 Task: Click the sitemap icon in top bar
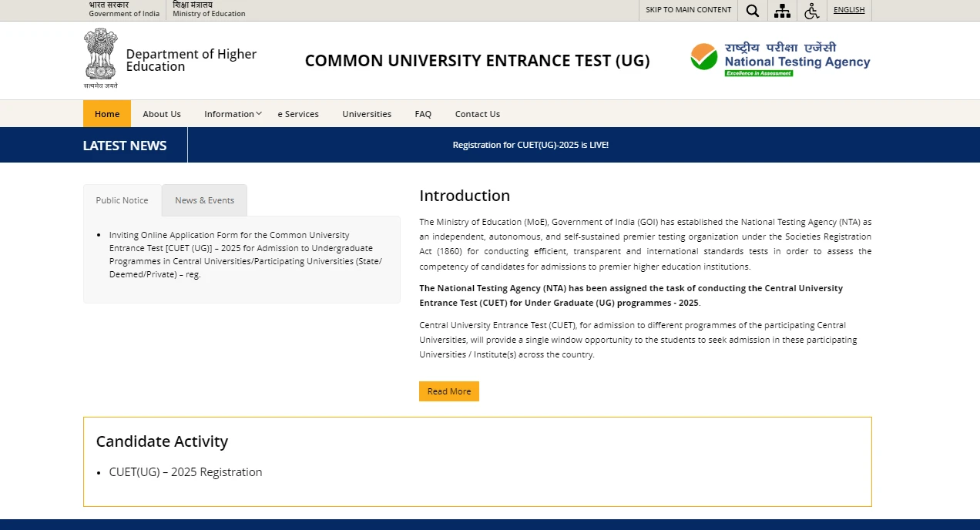781,10
